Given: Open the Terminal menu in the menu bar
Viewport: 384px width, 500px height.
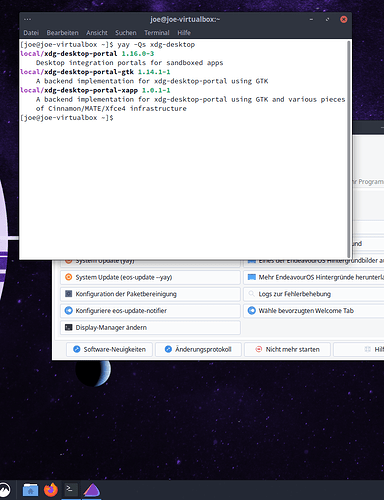Looking at the screenshot, I should tap(157, 33).
